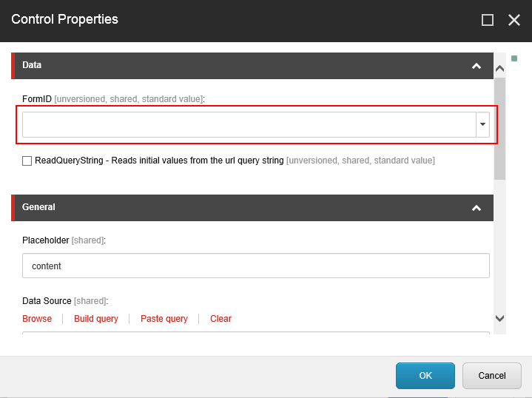The width and height of the screenshot is (532, 398).
Task: Close the Control Properties dialog
Action: [x=514, y=20]
